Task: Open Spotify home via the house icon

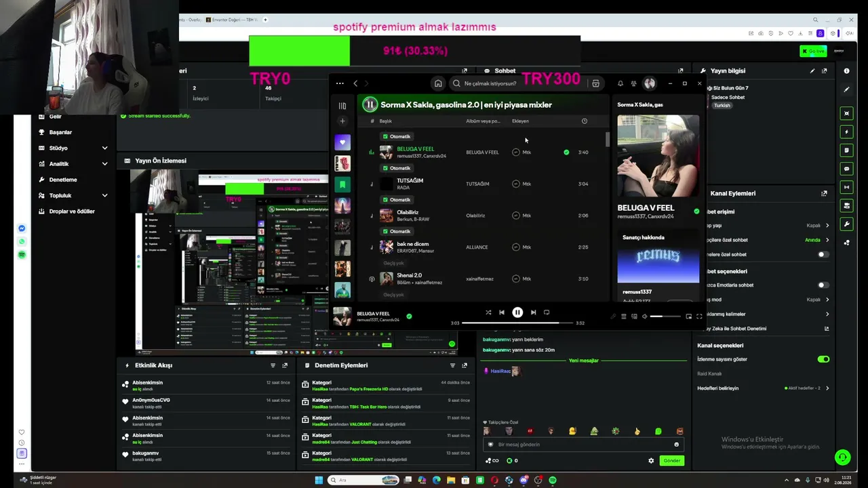Action: point(438,83)
